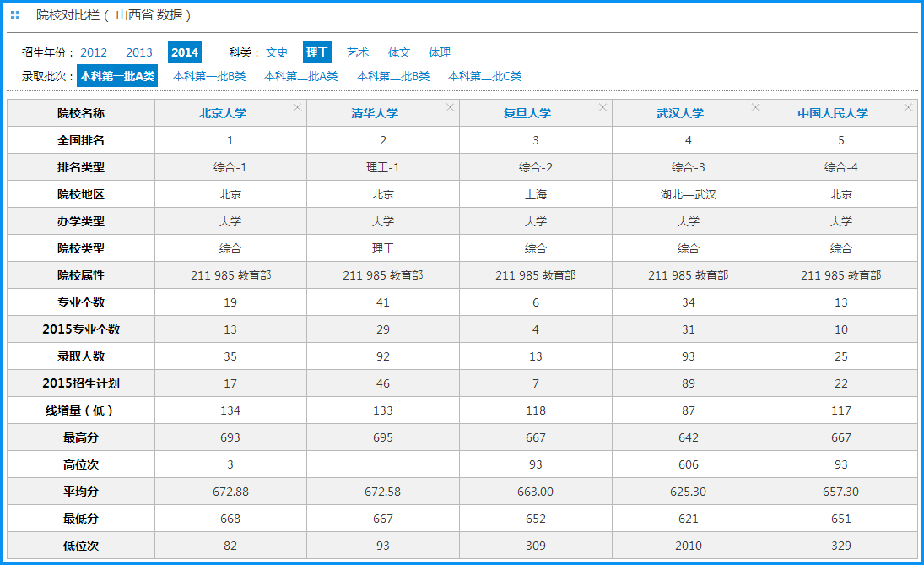Choose the 理工 subject category

pyautogui.click(x=317, y=52)
